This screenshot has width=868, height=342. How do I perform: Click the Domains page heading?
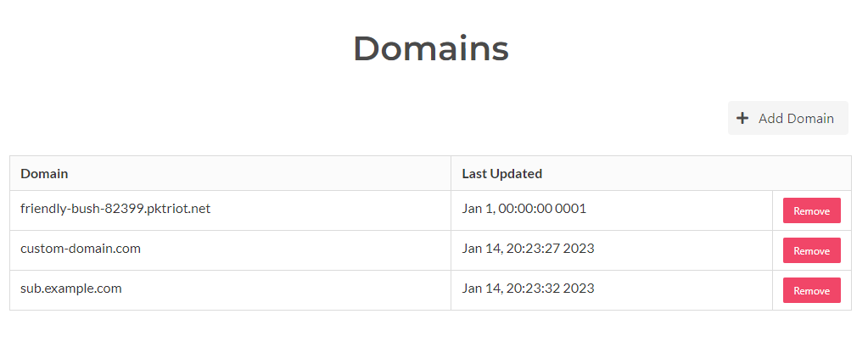pos(431,48)
